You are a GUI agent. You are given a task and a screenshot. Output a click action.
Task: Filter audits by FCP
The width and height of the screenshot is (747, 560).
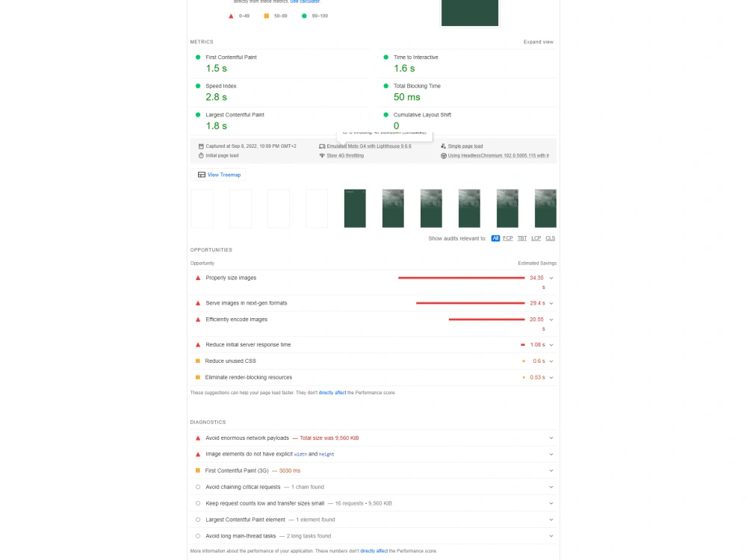pyautogui.click(x=508, y=238)
